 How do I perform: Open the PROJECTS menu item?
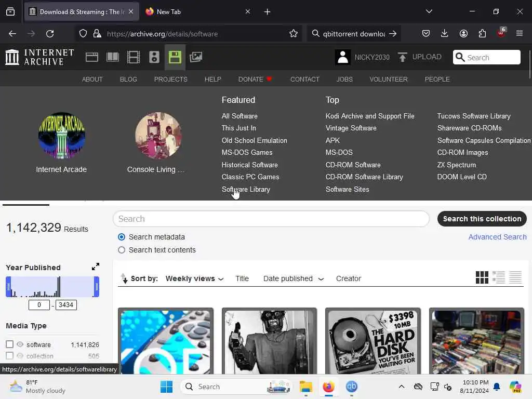coord(170,79)
